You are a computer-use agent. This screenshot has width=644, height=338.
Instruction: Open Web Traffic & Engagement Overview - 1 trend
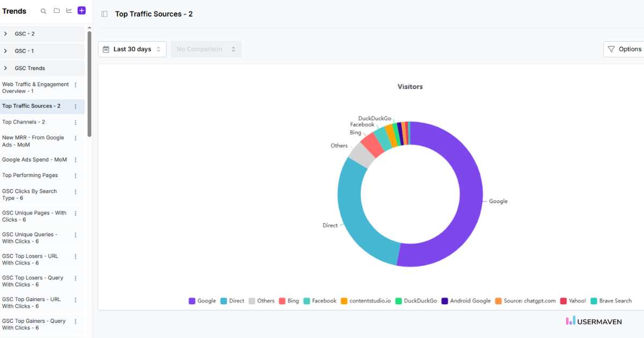pos(35,87)
